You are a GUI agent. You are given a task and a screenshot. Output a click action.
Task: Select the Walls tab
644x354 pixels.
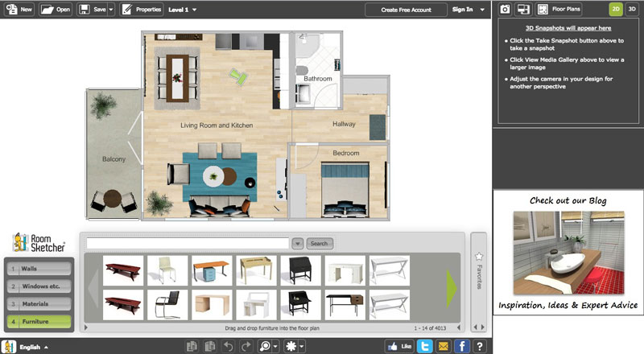(39, 269)
